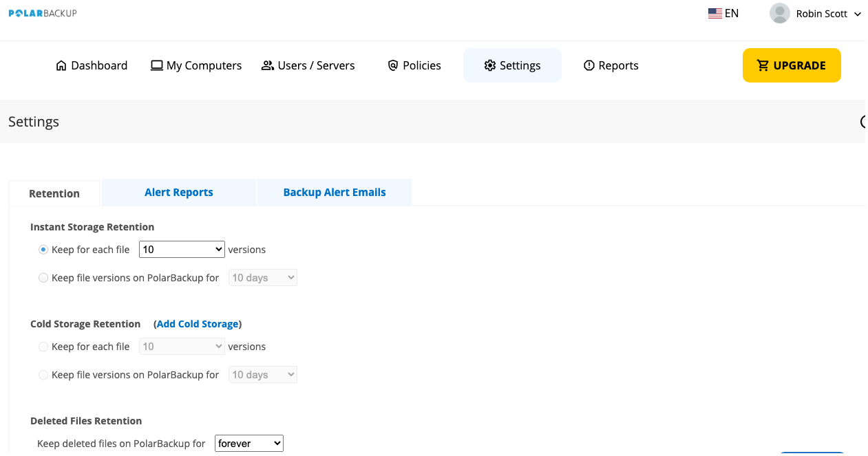The width and height of the screenshot is (868, 456).
Task: Go to My Computers
Action: click(x=196, y=66)
